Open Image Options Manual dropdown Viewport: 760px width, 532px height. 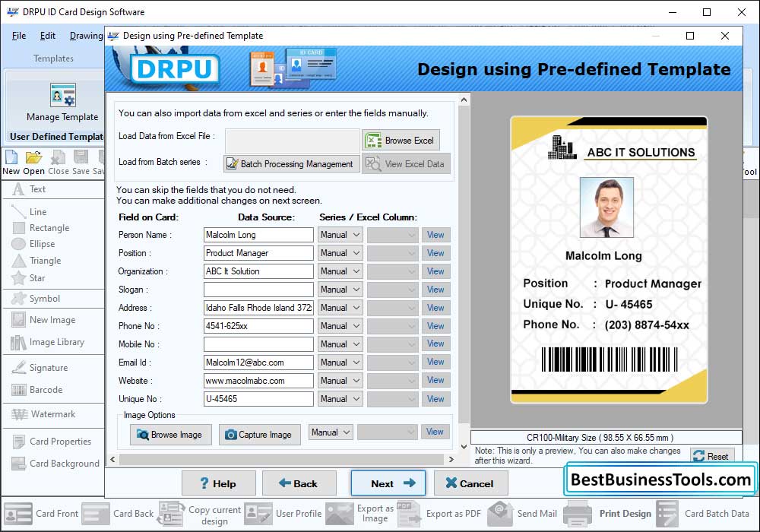(331, 432)
